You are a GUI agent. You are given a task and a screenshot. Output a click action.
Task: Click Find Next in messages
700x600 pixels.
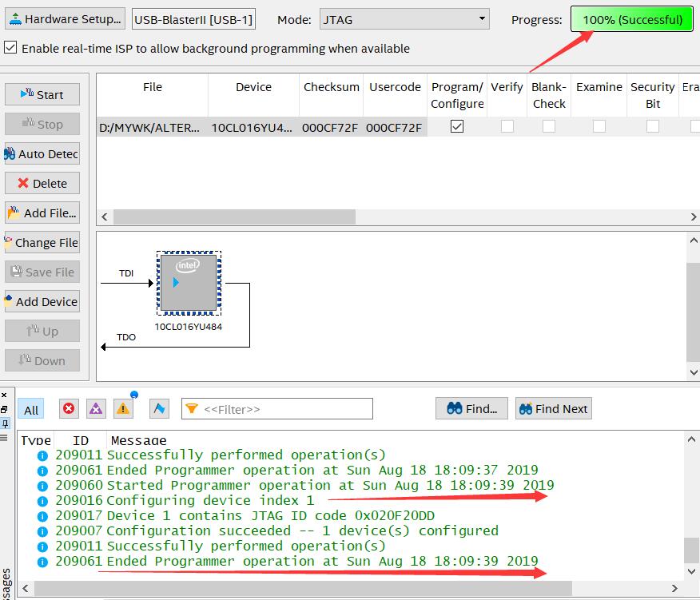pyautogui.click(x=554, y=408)
